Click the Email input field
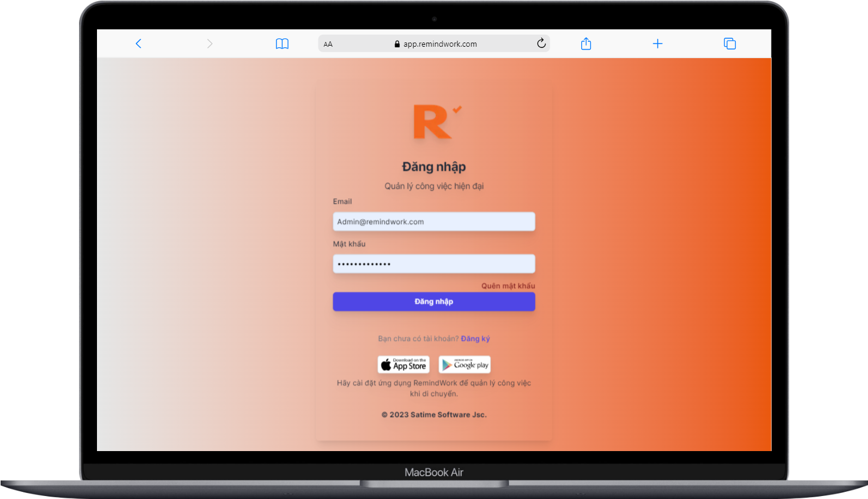Viewport: 868px width, 499px height. [433, 221]
